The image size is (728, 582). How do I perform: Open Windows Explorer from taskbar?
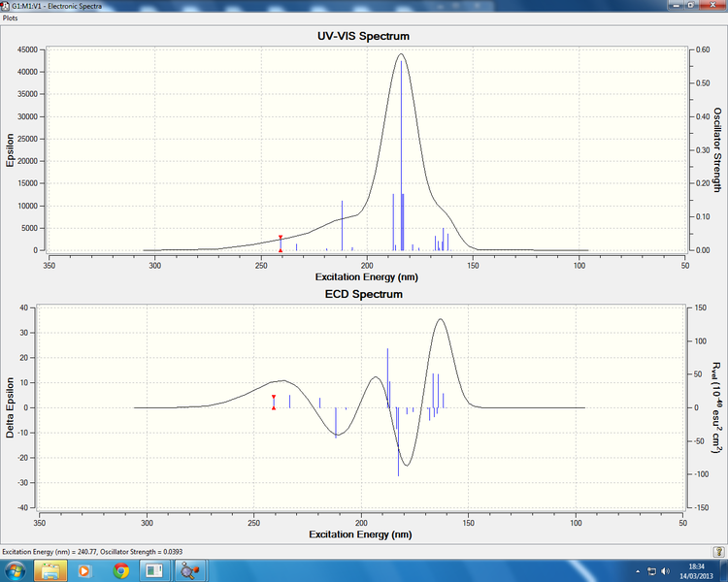tap(50, 570)
